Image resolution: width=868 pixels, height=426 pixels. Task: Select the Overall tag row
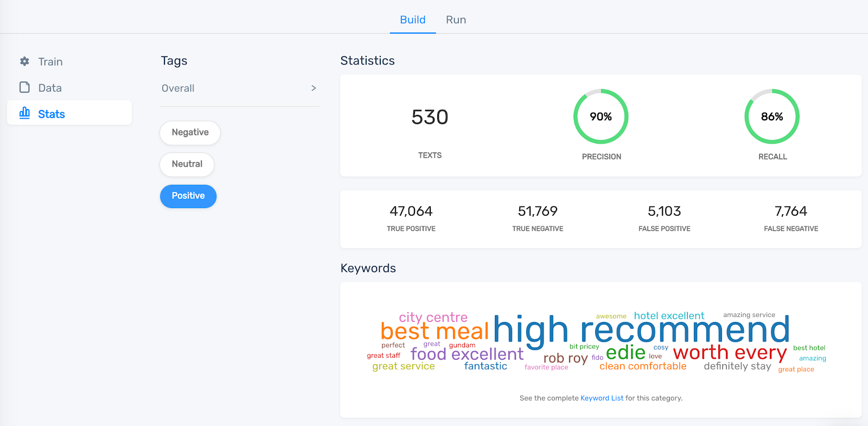coord(239,88)
